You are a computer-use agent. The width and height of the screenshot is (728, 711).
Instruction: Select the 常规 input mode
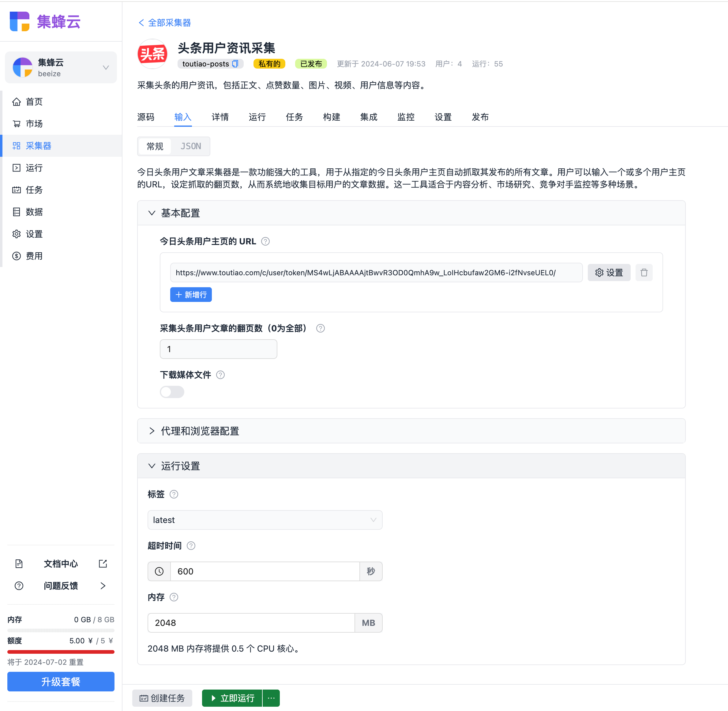[x=155, y=146]
